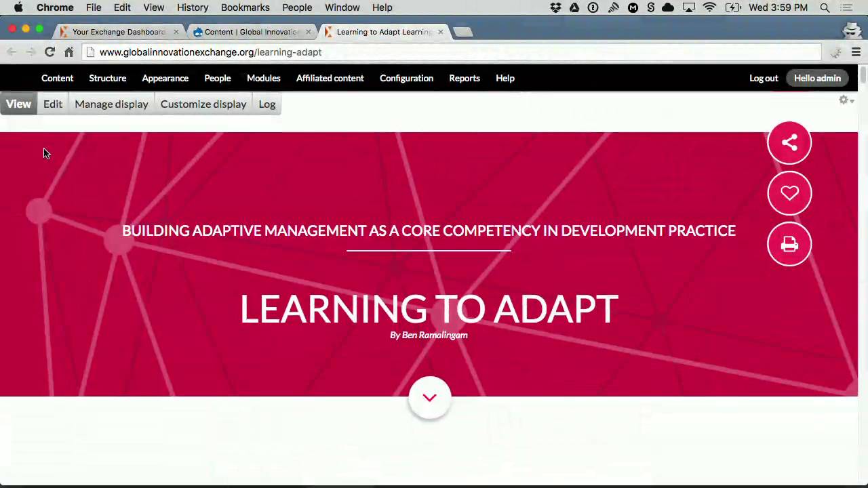Image resolution: width=868 pixels, height=488 pixels.
Task: Open the Google Drive menu bar icon
Action: pyautogui.click(x=574, y=7)
